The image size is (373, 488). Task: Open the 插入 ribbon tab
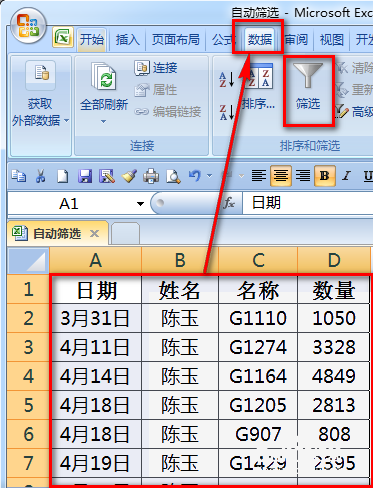click(128, 40)
